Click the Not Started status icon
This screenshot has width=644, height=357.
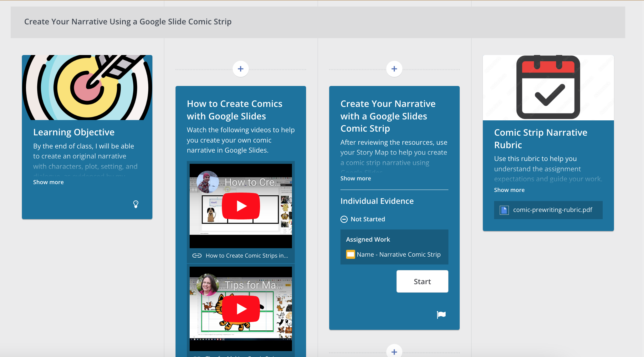point(344,219)
